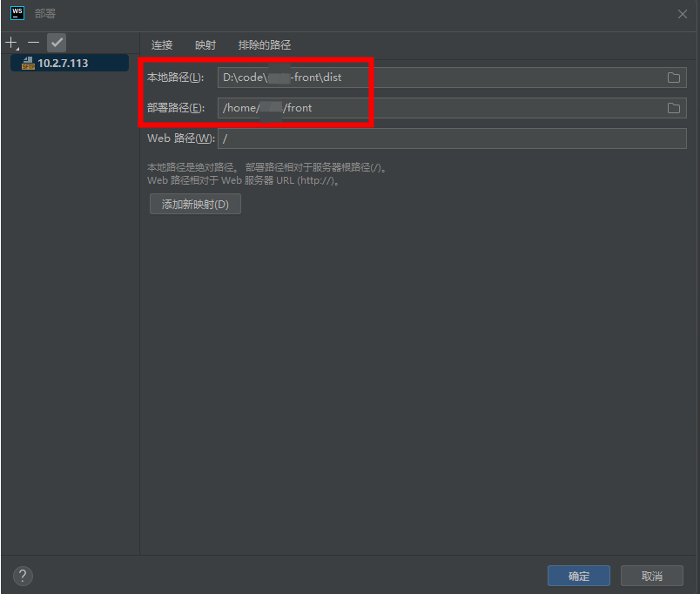700x594 pixels.
Task: Click the remove server minus icon
Action: [x=33, y=43]
